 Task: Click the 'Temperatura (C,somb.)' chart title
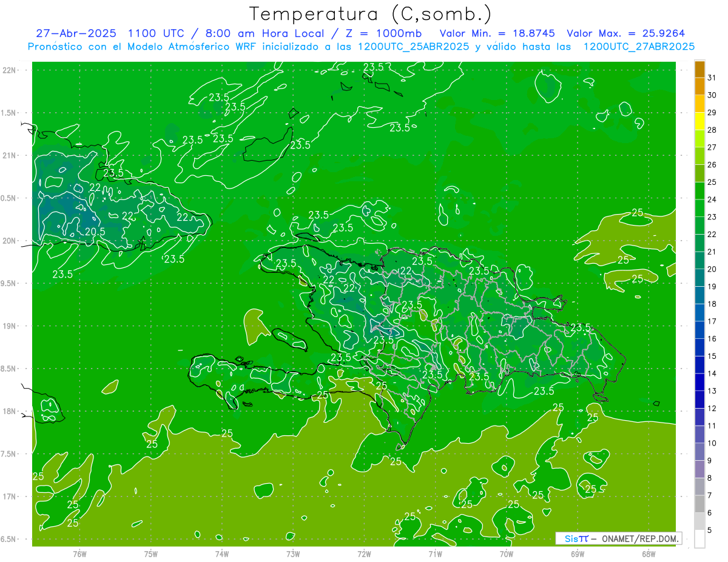coord(370,14)
